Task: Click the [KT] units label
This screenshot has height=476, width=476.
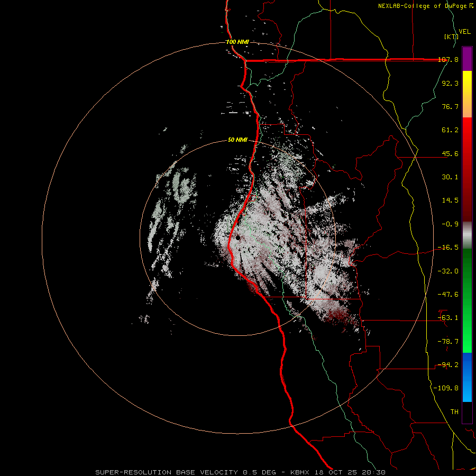Action: tap(451, 36)
